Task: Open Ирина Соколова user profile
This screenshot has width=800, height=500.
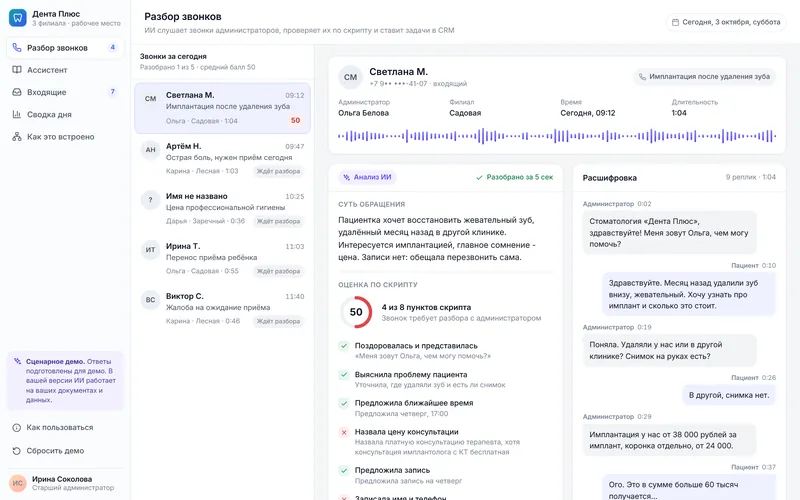Action: coord(65,483)
